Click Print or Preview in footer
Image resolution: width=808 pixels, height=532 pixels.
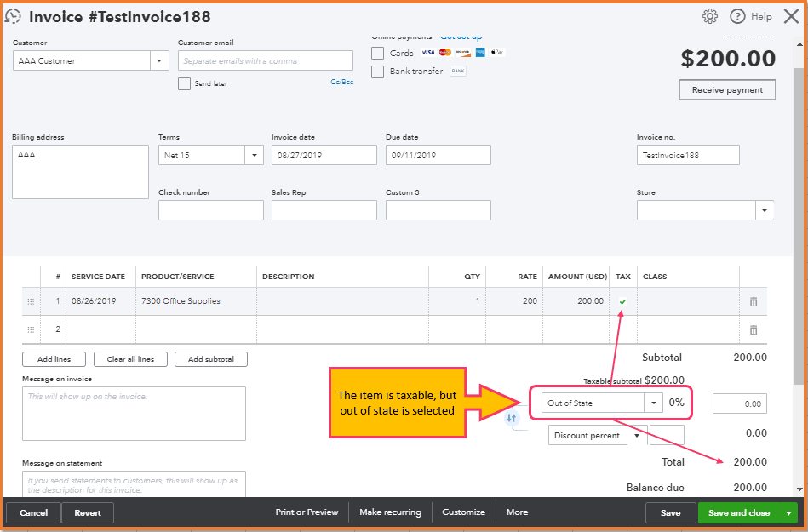click(307, 512)
